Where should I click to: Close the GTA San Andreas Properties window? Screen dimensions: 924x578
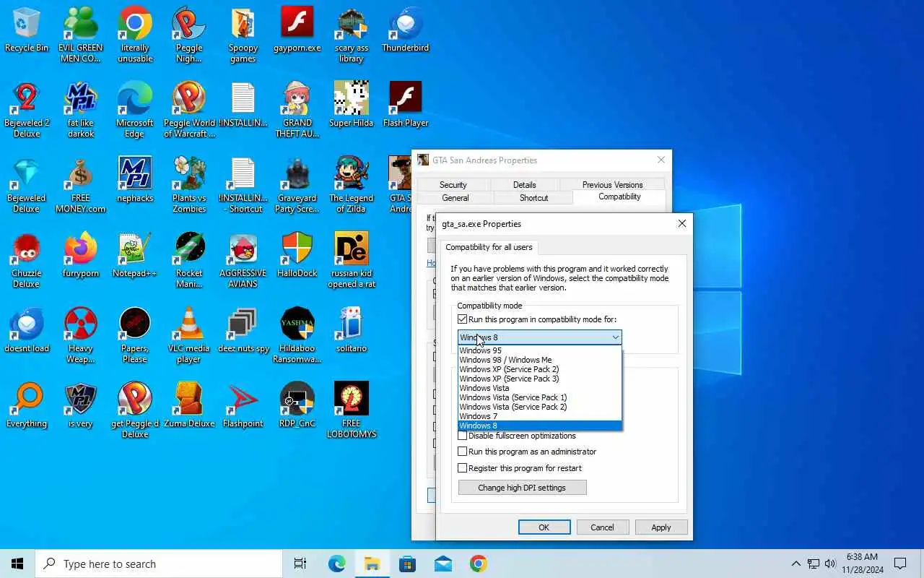(x=661, y=160)
